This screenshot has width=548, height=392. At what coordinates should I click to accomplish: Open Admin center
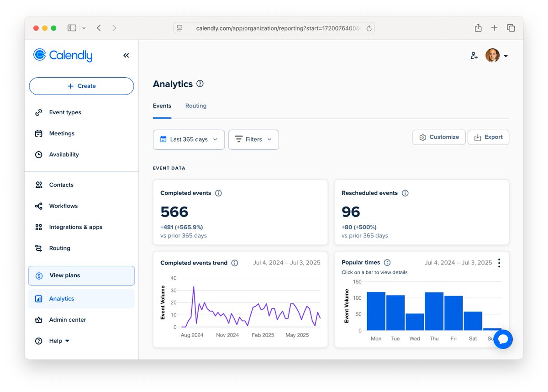(68, 320)
